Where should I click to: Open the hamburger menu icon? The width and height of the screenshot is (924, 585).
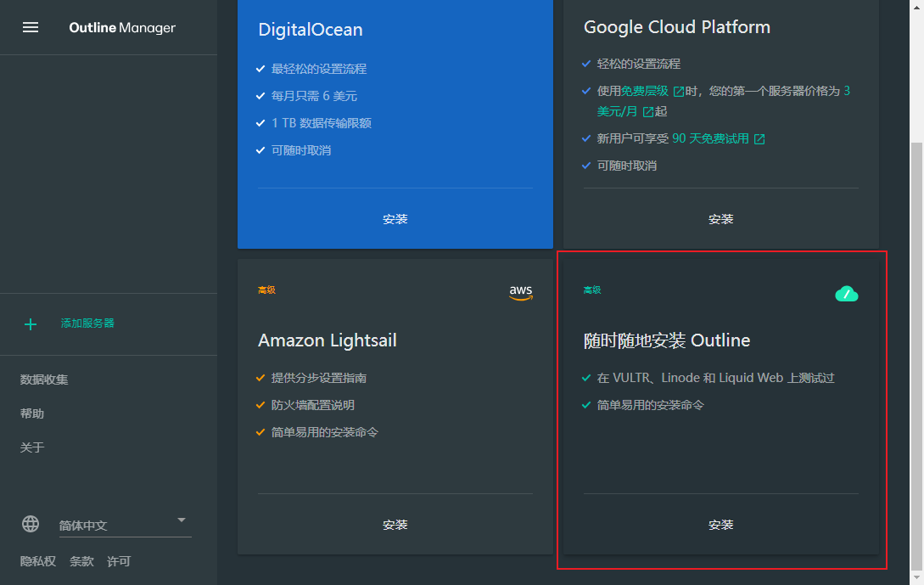pos(31,28)
